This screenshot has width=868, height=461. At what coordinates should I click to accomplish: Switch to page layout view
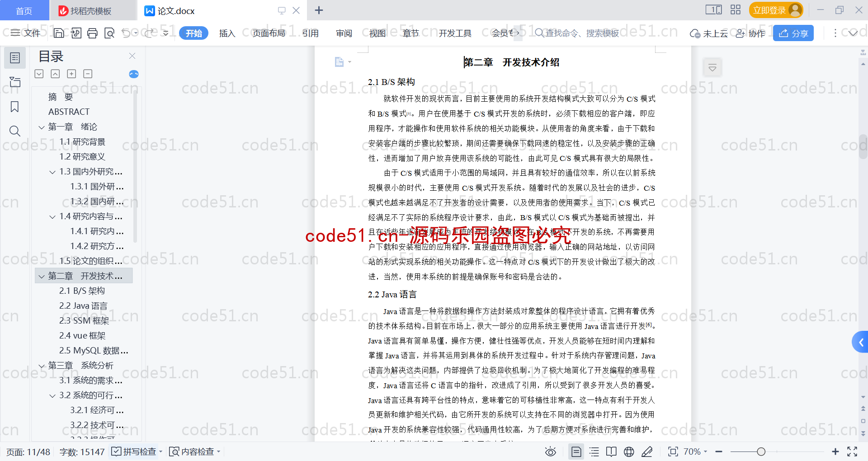point(576,452)
